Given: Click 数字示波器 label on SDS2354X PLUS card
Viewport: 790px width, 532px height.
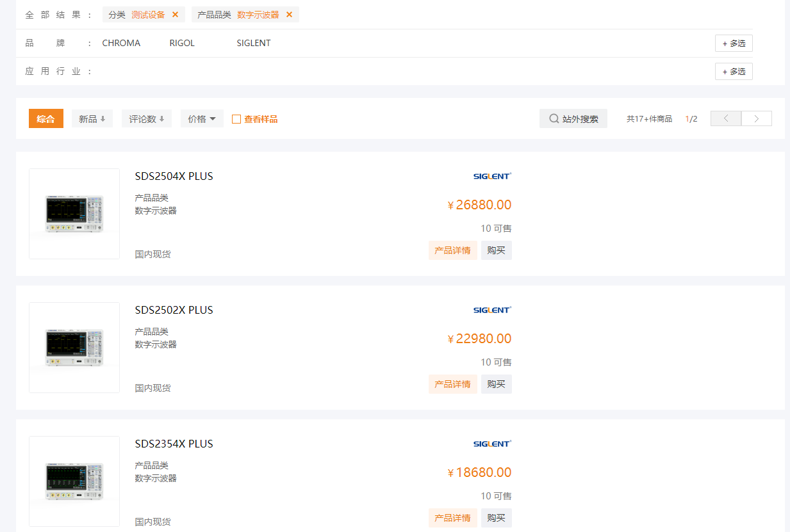Looking at the screenshot, I should pos(156,478).
